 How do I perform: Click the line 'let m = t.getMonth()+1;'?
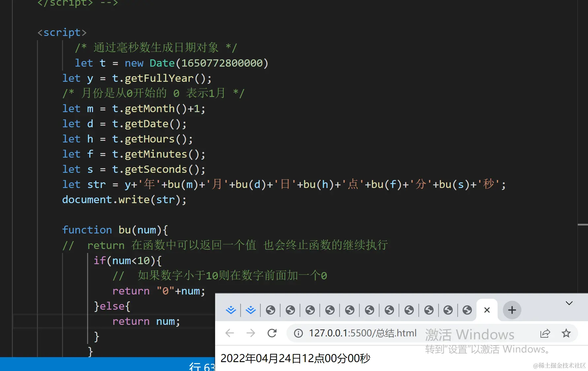(x=134, y=109)
